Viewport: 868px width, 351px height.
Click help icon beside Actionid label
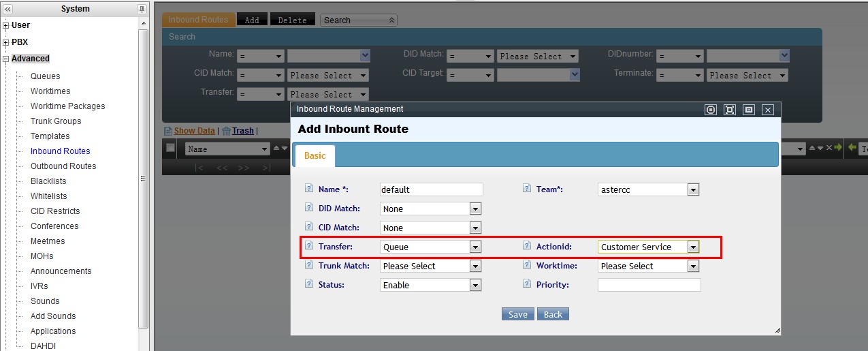(x=527, y=246)
